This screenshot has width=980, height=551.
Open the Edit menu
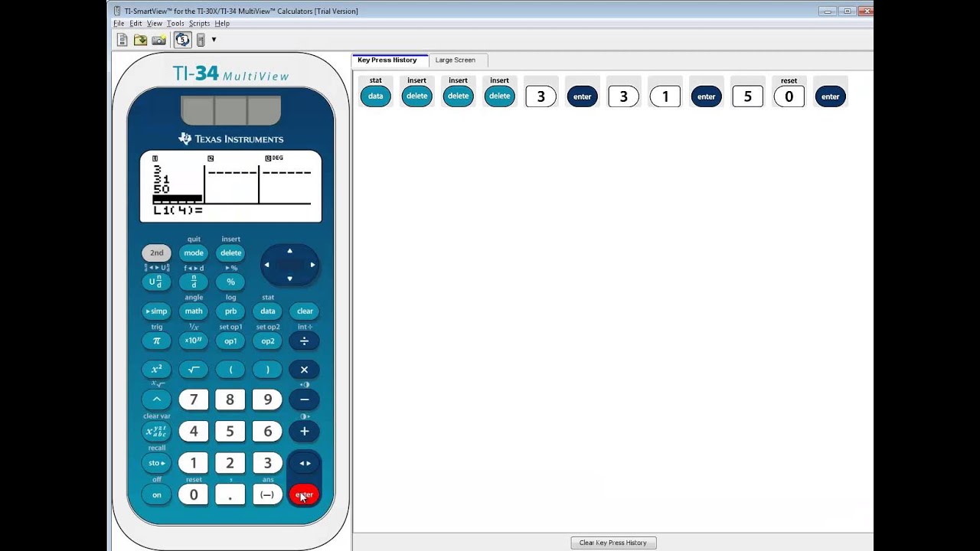click(x=136, y=24)
